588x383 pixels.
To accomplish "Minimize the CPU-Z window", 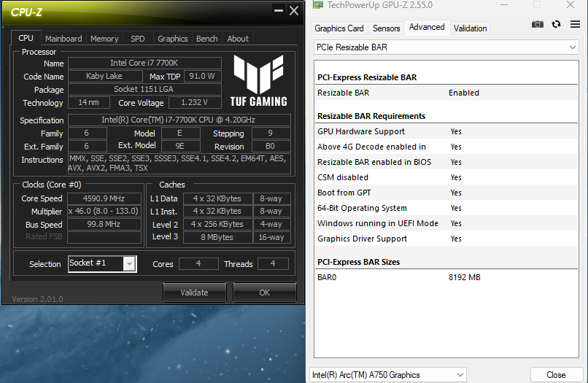I will (278, 10).
